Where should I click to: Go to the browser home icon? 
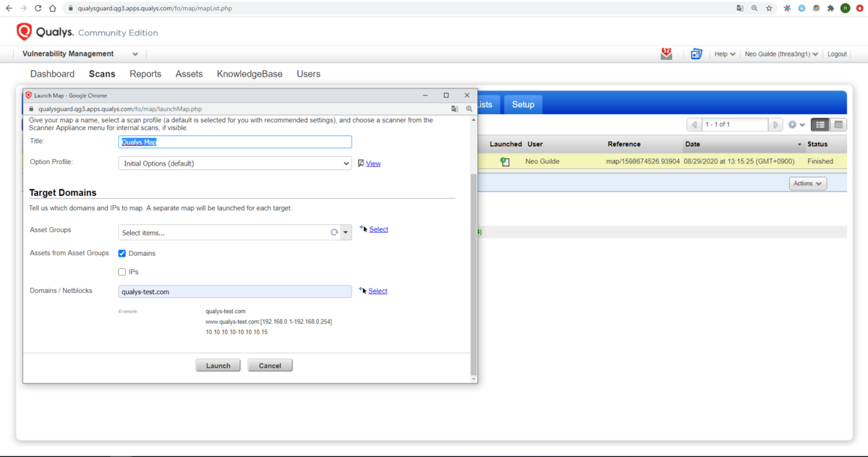(x=53, y=9)
